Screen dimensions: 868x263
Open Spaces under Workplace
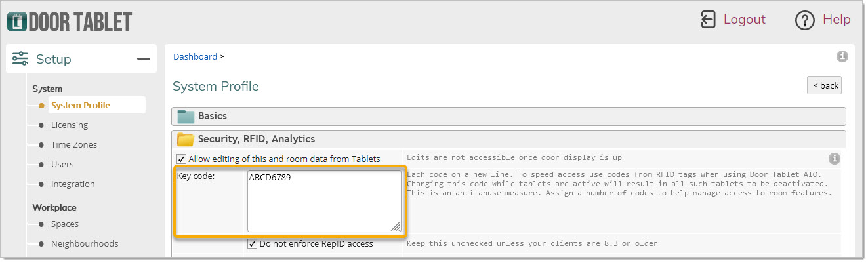pyautogui.click(x=65, y=224)
